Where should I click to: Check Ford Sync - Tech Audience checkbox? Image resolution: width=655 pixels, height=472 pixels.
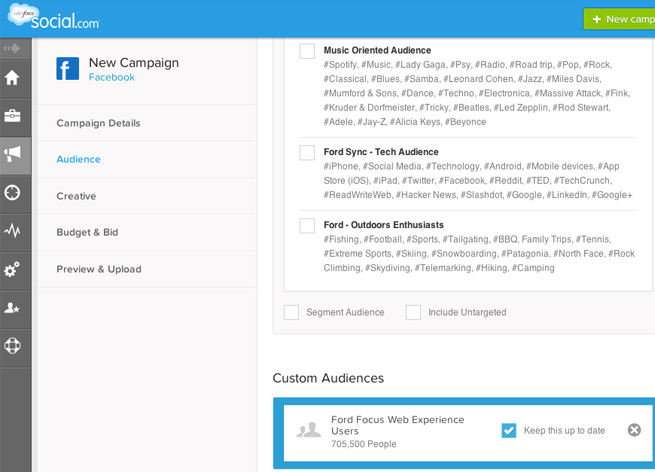(x=307, y=152)
